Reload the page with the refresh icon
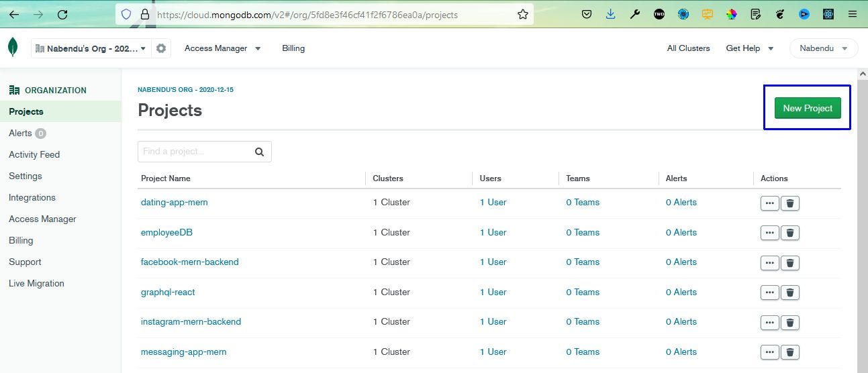The image size is (868, 373). click(x=62, y=14)
